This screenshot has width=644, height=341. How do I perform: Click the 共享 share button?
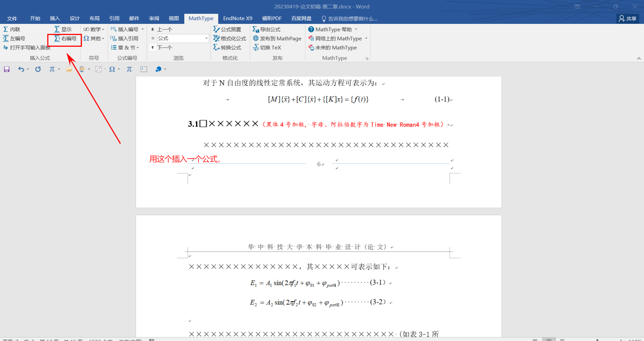pos(628,18)
